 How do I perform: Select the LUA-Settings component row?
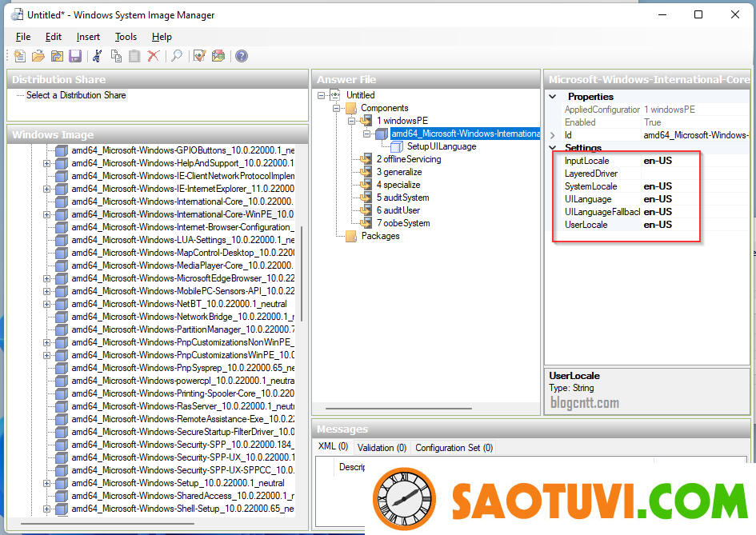pyautogui.click(x=182, y=240)
